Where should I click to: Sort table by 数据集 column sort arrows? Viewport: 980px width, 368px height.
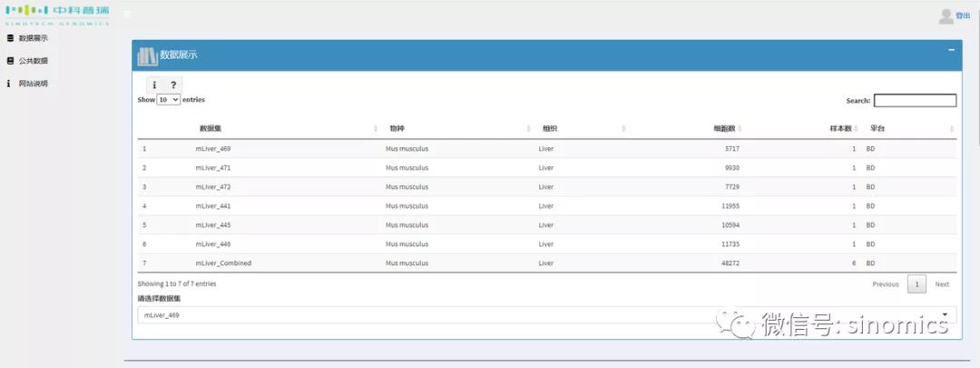tap(376, 129)
